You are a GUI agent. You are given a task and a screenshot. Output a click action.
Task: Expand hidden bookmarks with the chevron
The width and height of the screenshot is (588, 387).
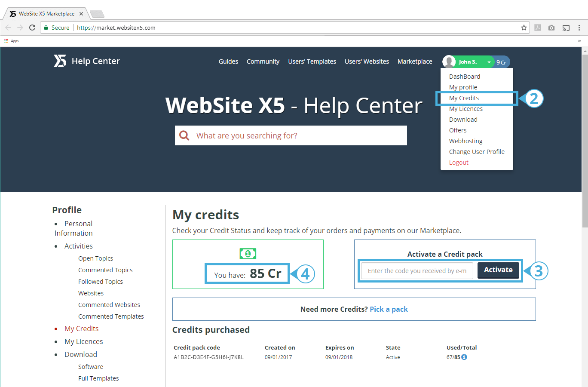[x=579, y=41]
